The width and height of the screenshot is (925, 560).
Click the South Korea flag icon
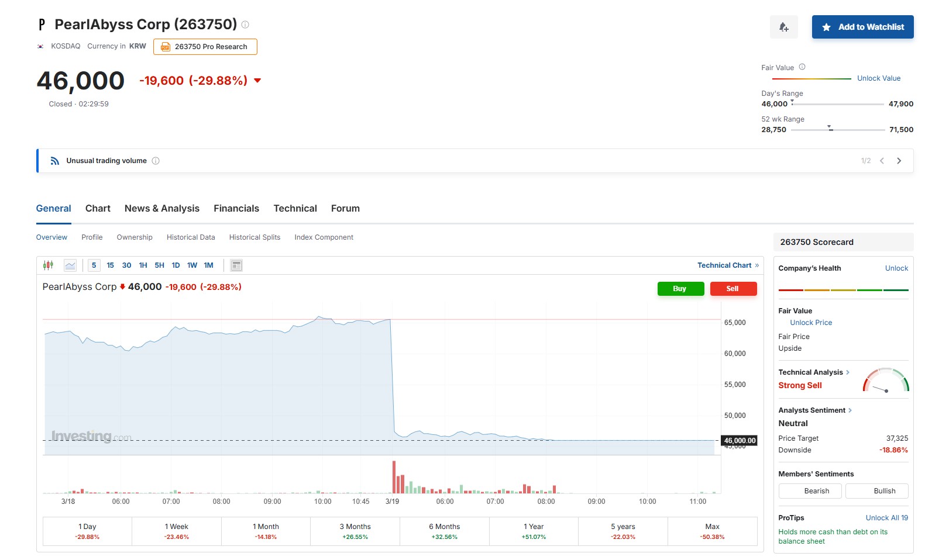pos(40,46)
